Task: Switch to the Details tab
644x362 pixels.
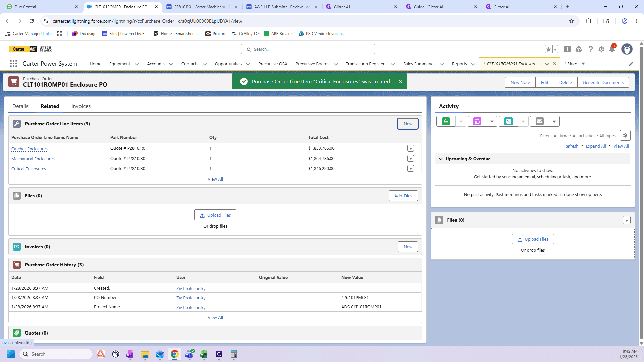Action: [20, 106]
